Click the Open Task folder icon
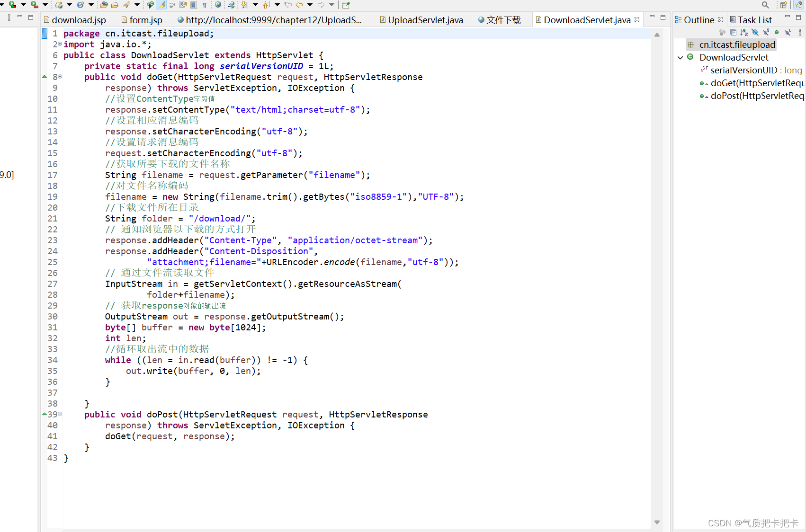Screen dimensions: 806x532 115,5
